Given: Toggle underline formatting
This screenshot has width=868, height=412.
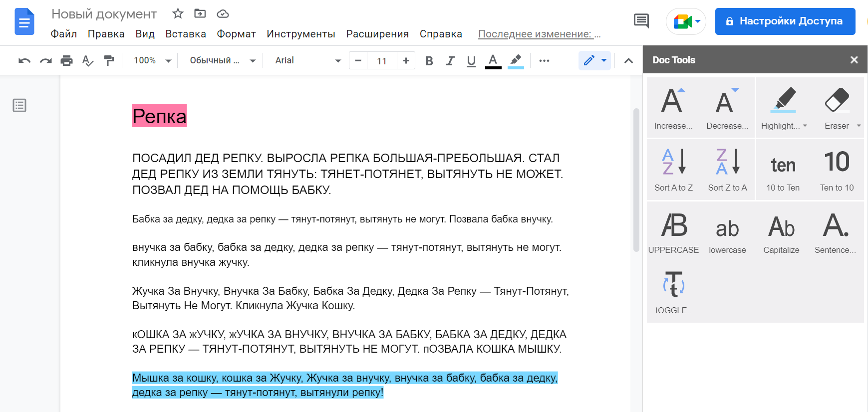Looking at the screenshot, I should click(x=471, y=61).
